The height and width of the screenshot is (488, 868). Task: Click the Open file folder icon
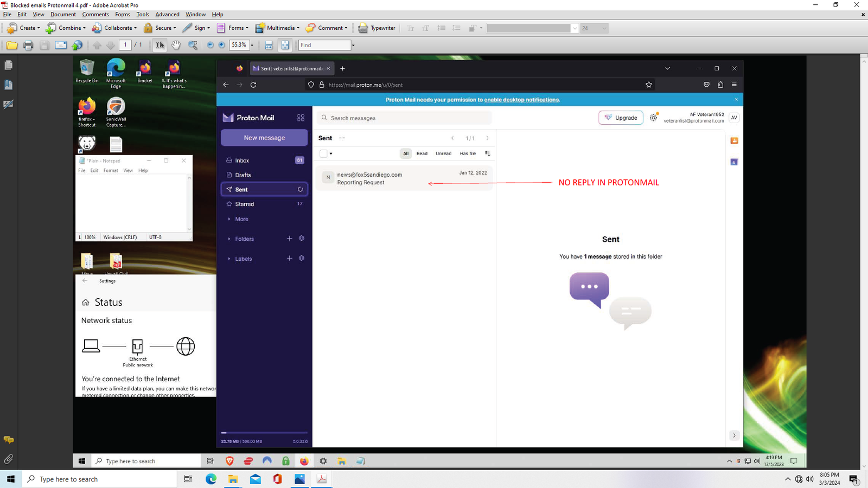[x=11, y=46]
